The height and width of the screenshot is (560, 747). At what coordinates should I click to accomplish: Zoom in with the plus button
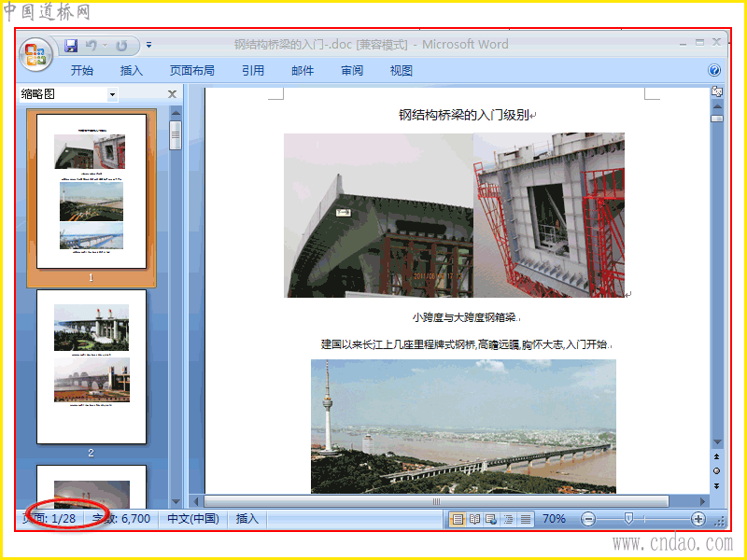[x=698, y=519]
